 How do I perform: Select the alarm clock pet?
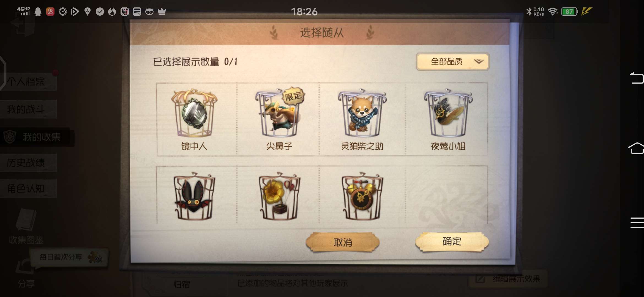(x=362, y=196)
